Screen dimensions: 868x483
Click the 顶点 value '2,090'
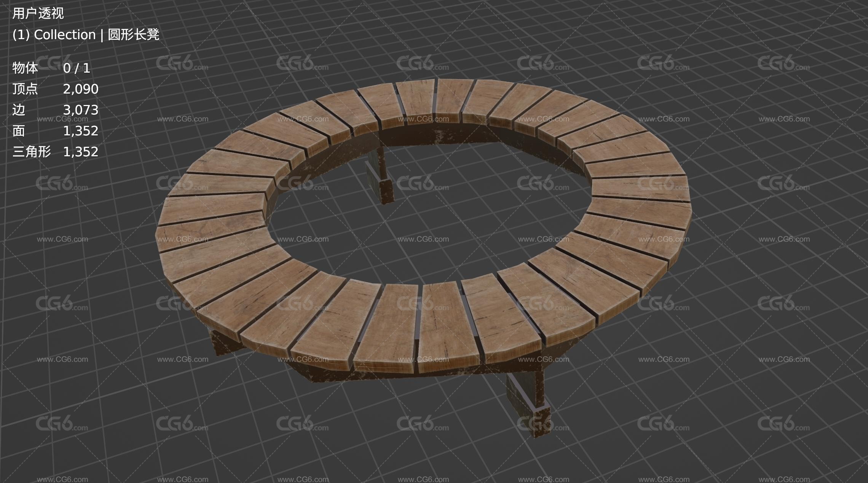click(x=81, y=89)
